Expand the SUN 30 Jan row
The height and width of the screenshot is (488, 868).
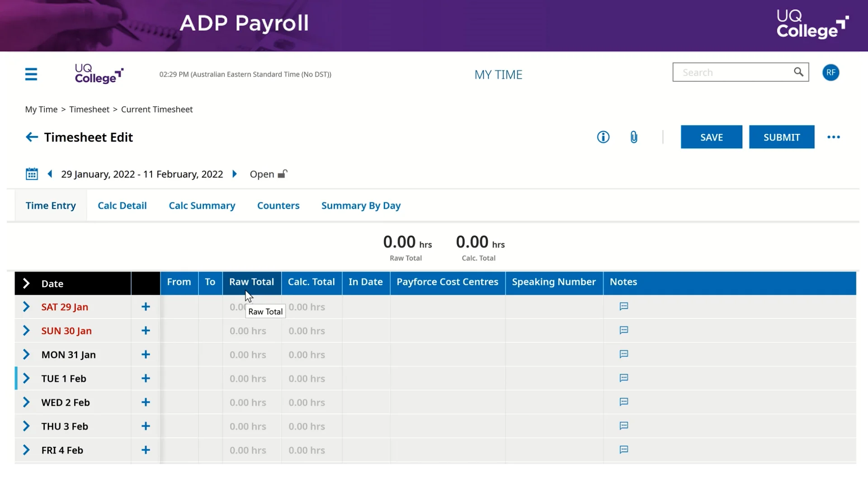coord(26,330)
